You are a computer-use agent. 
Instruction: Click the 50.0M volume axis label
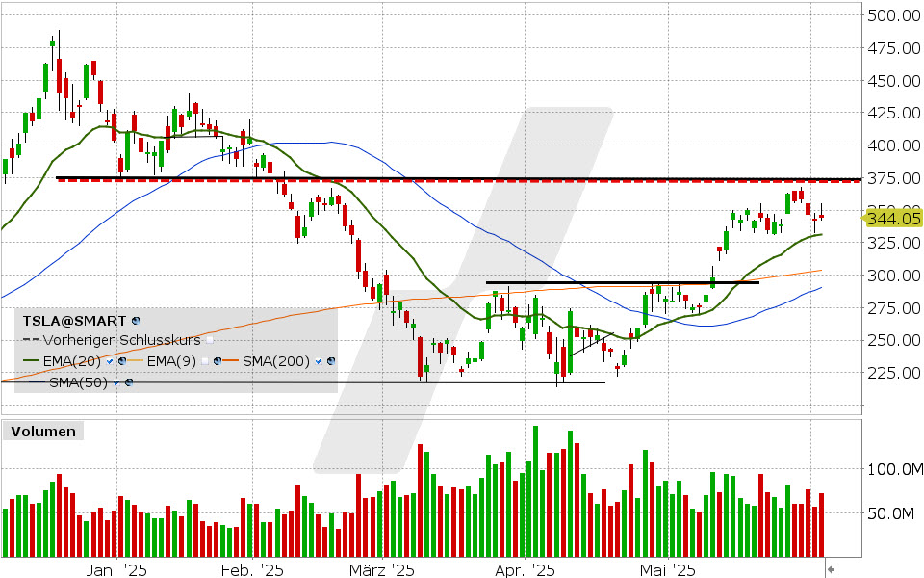pyautogui.click(x=890, y=513)
